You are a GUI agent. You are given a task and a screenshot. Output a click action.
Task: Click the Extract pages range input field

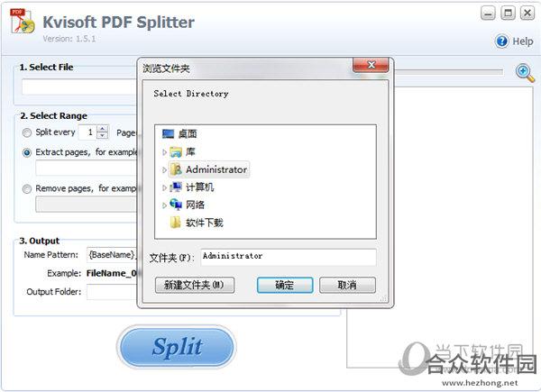(87, 169)
